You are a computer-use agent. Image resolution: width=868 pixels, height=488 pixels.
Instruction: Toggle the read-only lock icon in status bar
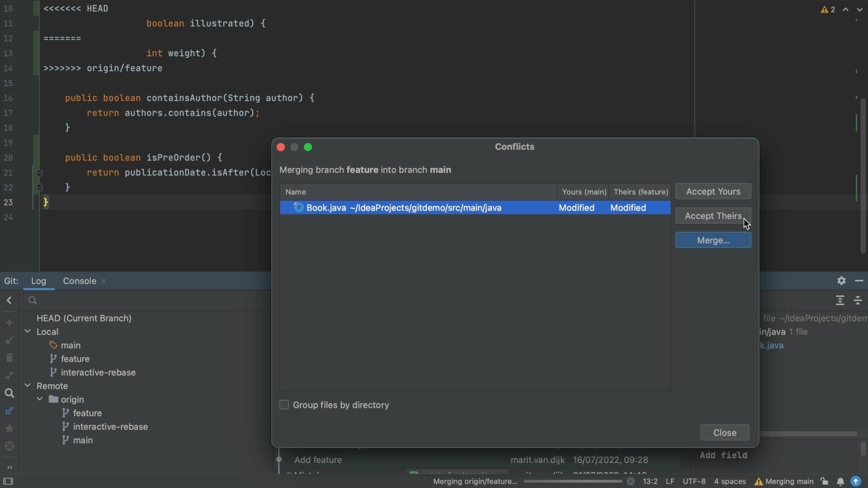(x=824, y=482)
